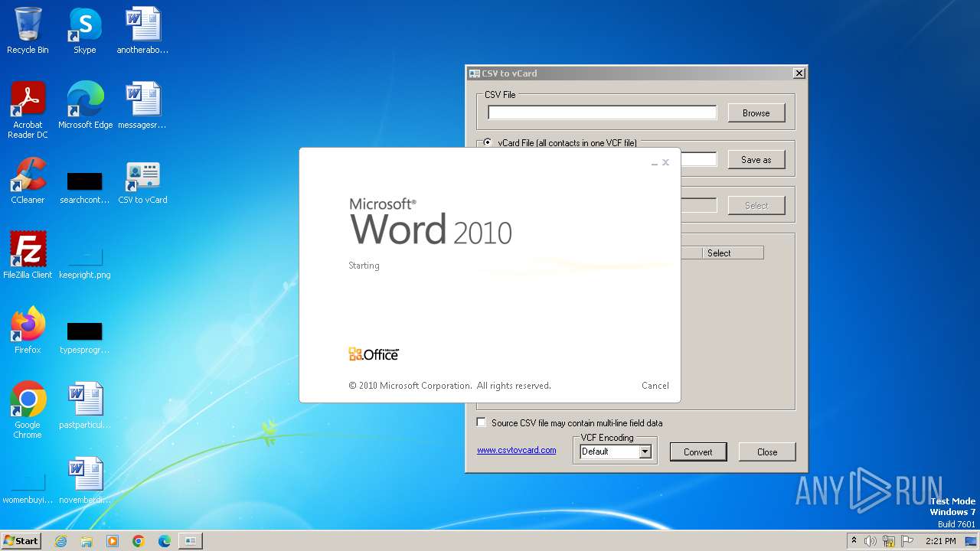The width and height of the screenshot is (980, 551).
Task: Minimize the Word 2010 splash screen
Action: click(655, 163)
